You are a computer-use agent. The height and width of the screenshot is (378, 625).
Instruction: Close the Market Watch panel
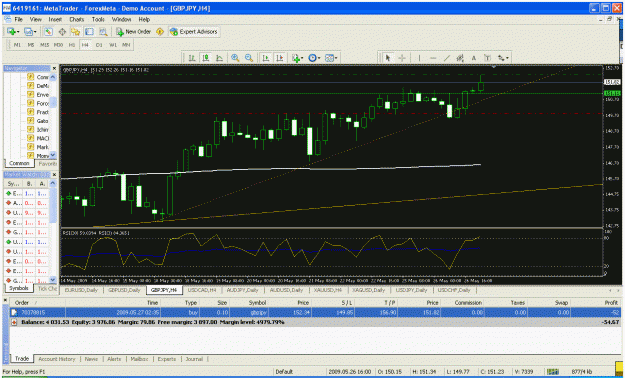[x=55, y=175]
